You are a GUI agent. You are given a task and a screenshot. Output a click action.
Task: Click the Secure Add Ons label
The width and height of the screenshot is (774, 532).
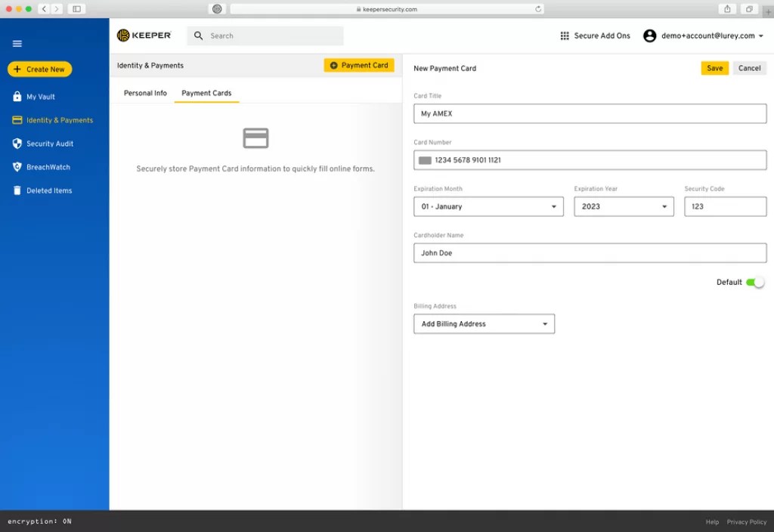click(x=602, y=36)
